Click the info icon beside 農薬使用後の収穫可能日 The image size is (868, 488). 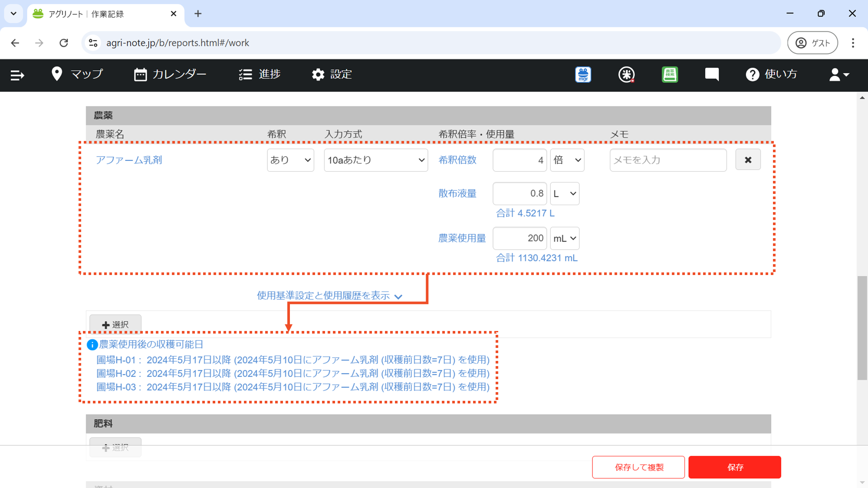pyautogui.click(x=92, y=345)
